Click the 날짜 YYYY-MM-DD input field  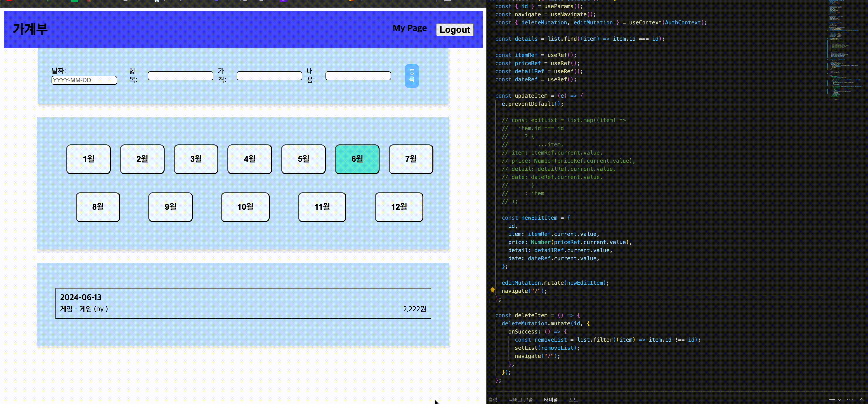(x=84, y=80)
